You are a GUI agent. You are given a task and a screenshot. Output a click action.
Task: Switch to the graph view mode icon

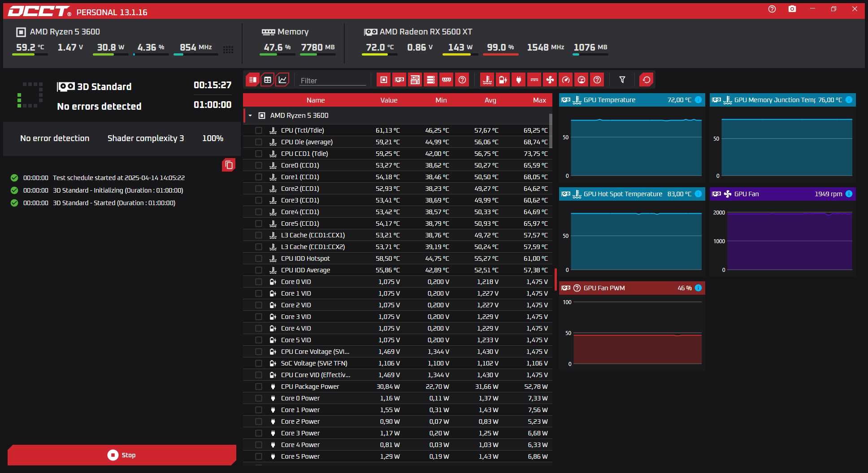(282, 80)
